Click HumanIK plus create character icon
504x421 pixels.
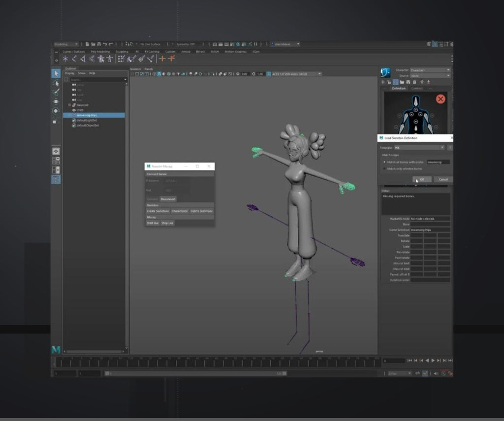[383, 82]
